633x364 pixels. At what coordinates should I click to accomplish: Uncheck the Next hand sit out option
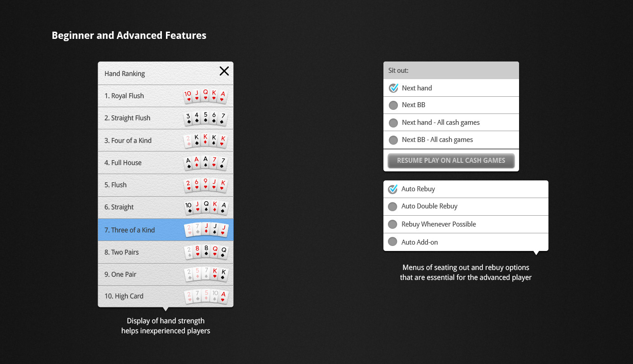(393, 88)
